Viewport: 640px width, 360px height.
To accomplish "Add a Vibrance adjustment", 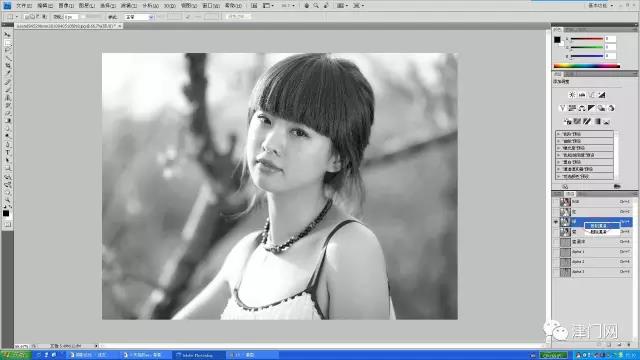I will click(562, 108).
